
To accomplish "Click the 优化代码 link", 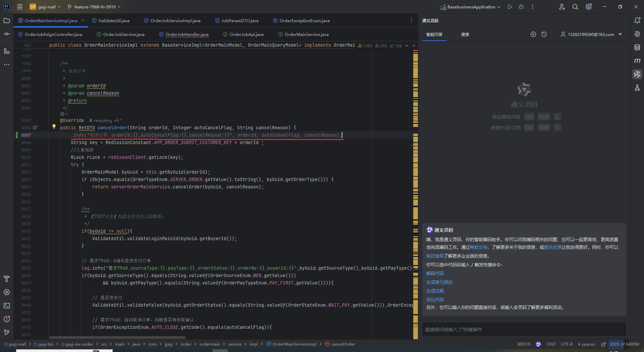I will click(435, 300).
